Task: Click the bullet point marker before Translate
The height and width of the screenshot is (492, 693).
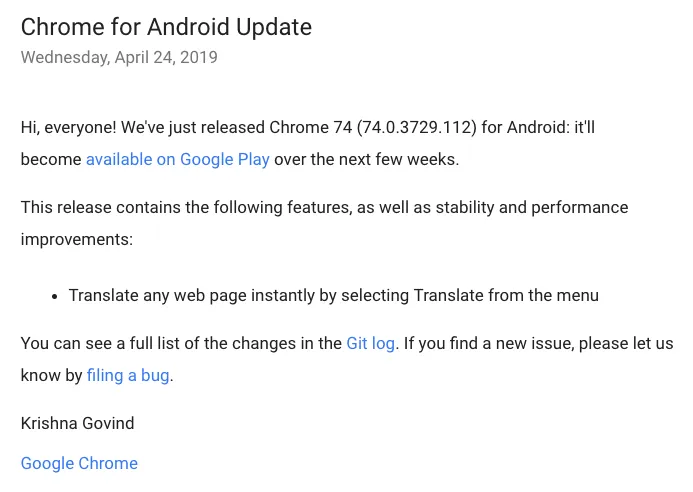Action: pyautogui.click(x=54, y=296)
